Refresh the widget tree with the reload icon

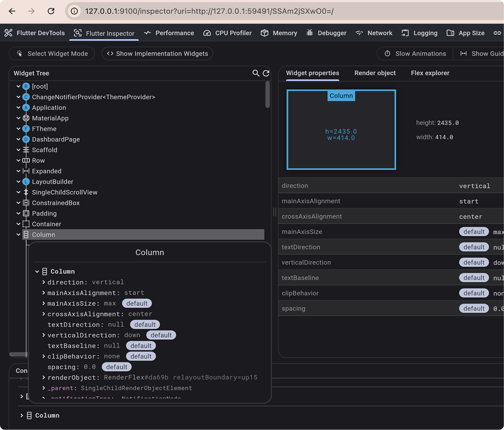tap(266, 73)
